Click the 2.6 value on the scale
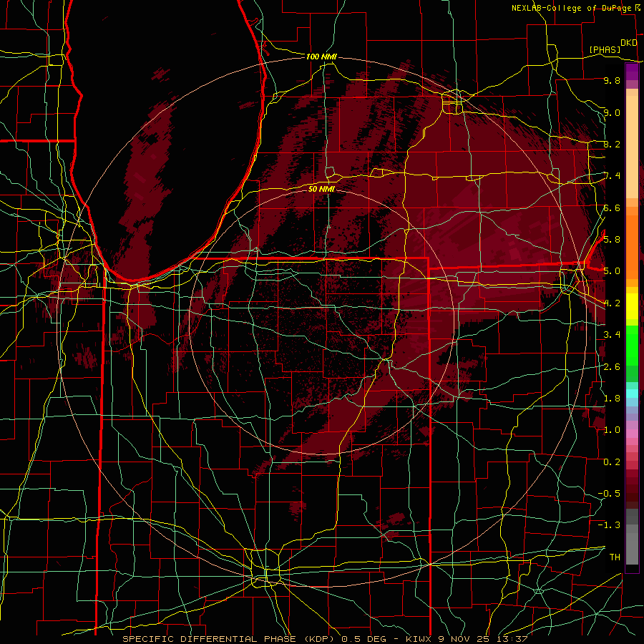644x644 pixels. pyautogui.click(x=612, y=367)
